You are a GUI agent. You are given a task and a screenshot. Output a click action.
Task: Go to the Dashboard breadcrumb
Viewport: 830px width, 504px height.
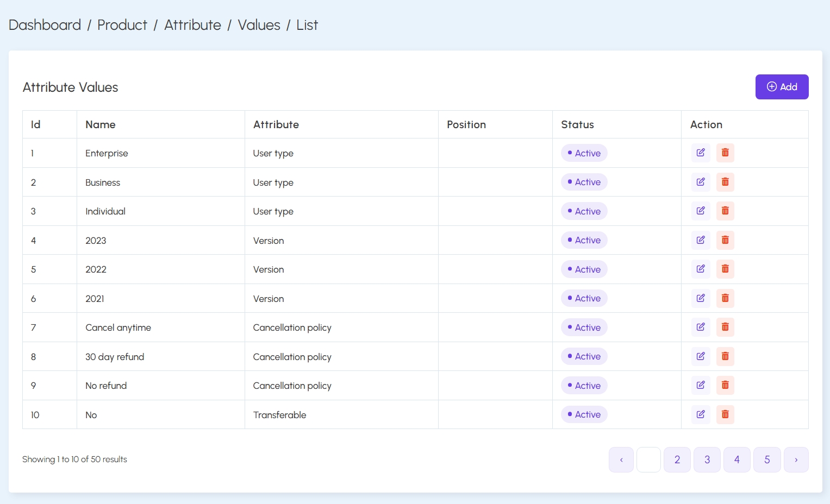[45, 25]
